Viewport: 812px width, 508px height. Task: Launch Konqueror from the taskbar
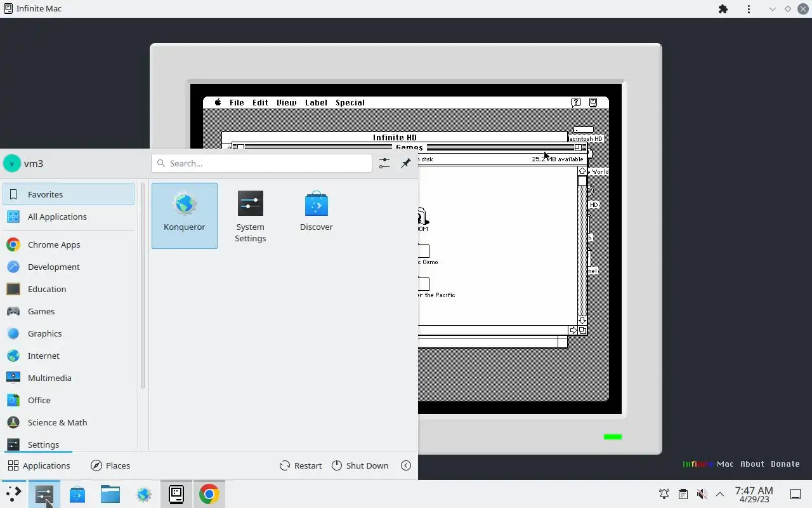tap(143, 494)
